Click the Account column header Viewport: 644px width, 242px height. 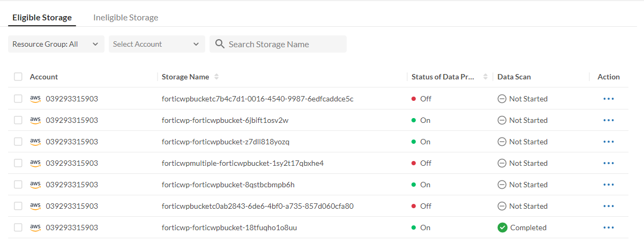44,77
